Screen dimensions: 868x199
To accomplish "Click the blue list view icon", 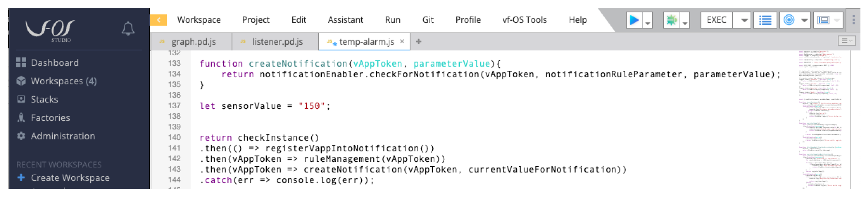I will click(x=765, y=20).
